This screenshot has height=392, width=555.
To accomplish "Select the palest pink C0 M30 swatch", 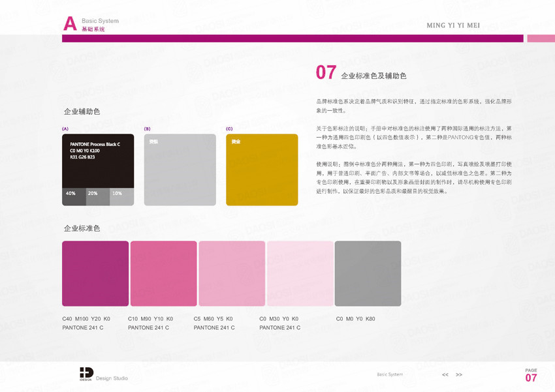I will 300,273.
